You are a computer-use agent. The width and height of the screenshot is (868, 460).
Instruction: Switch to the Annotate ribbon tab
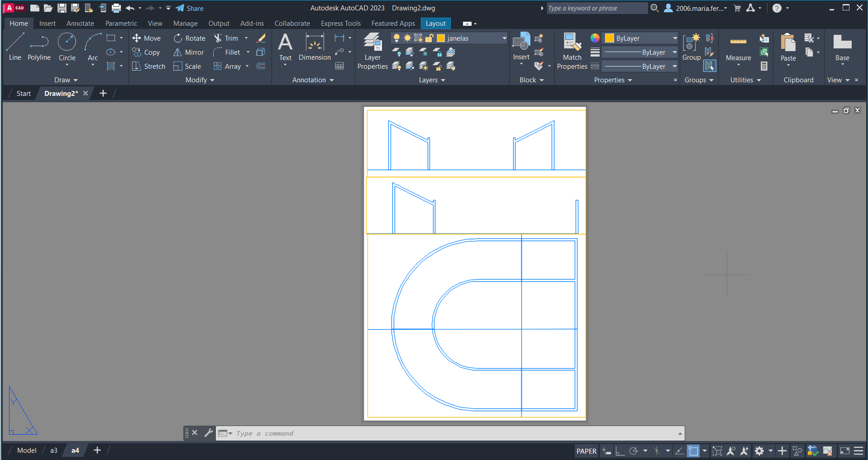[80, 24]
